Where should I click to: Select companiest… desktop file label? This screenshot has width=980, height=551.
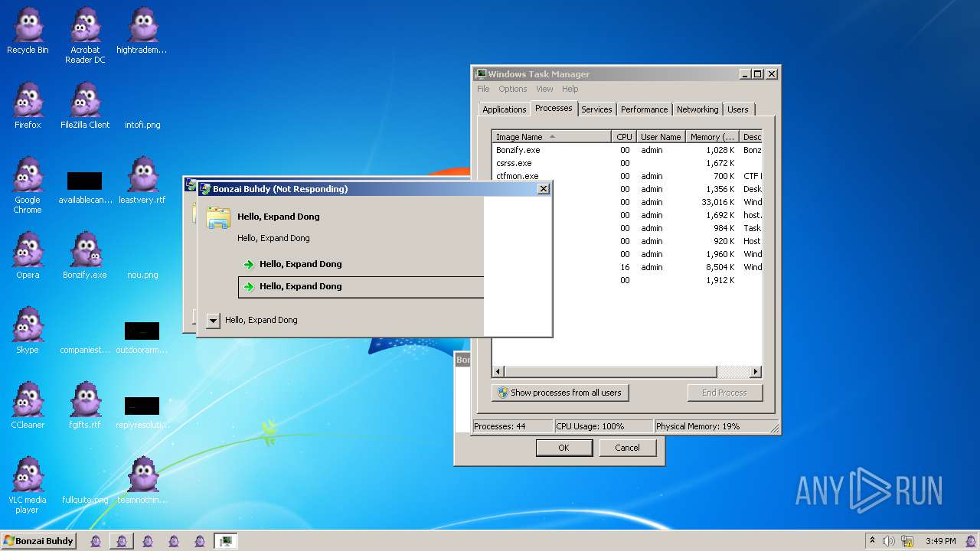(85, 350)
